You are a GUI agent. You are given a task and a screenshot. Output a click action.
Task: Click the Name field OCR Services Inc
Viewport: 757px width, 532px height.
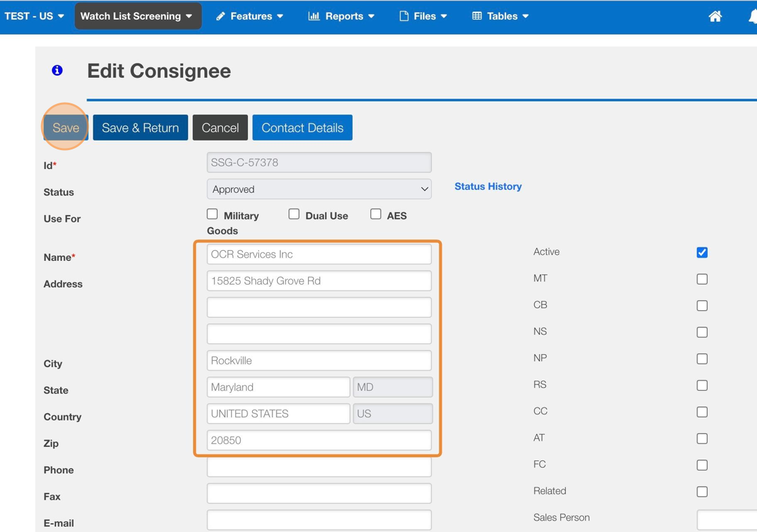[319, 254]
